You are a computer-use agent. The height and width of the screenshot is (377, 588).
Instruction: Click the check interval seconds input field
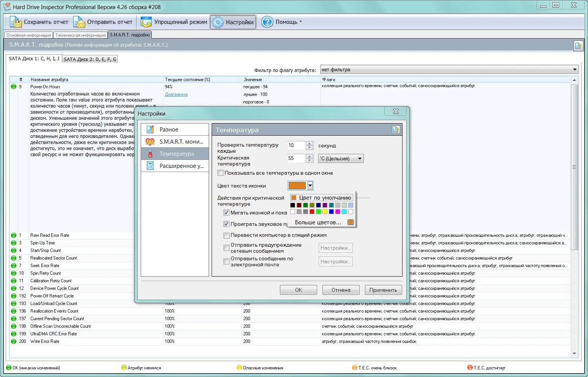coord(296,145)
